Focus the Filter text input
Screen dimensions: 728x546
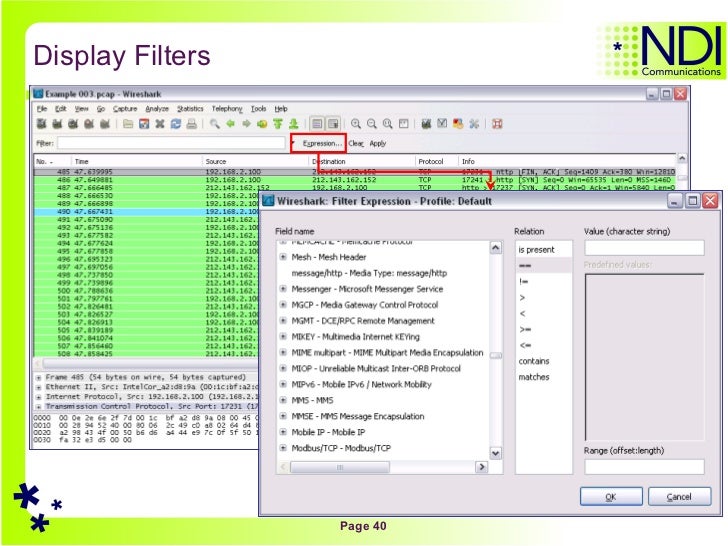point(171,143)
